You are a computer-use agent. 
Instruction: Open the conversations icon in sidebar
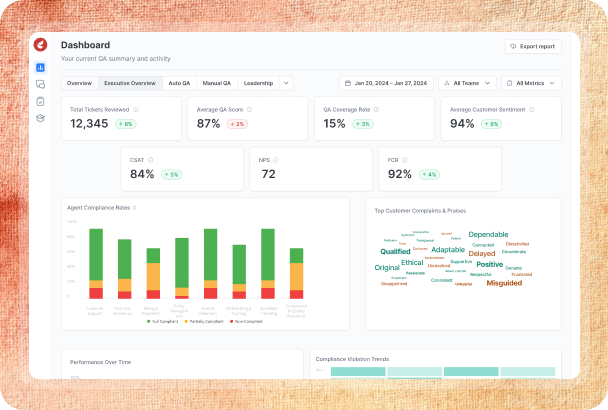tap(40, 84)
